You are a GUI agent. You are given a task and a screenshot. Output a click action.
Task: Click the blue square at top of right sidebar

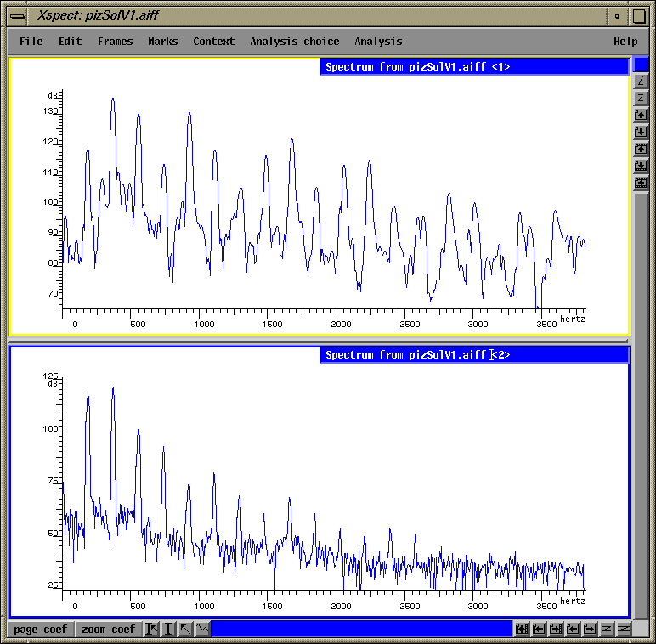click(x=641, y=64)
